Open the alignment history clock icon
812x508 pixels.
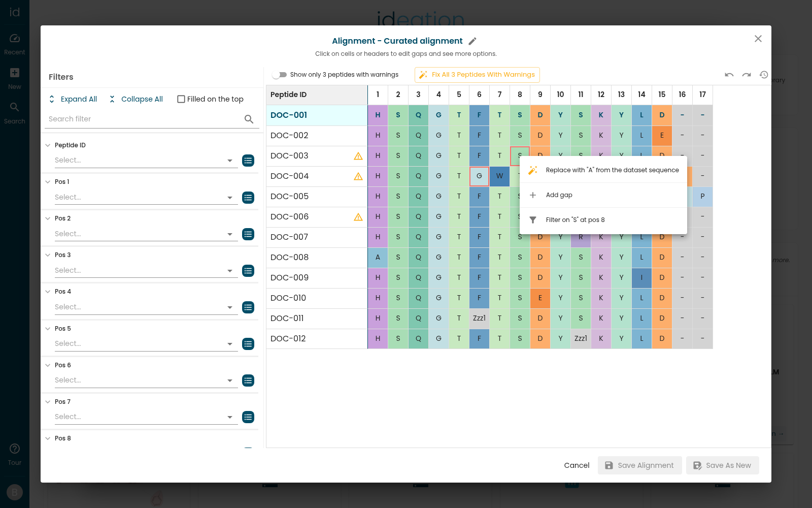764,75
